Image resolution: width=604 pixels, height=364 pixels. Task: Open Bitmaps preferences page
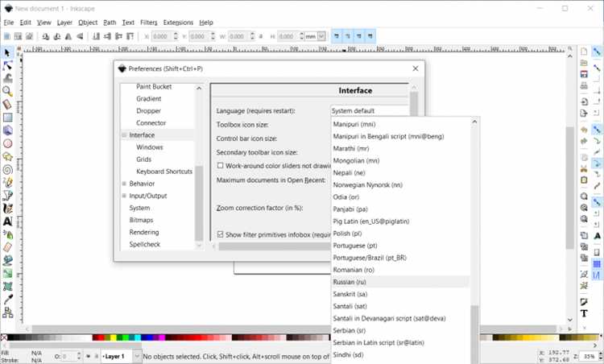click(x=141, y=220)
